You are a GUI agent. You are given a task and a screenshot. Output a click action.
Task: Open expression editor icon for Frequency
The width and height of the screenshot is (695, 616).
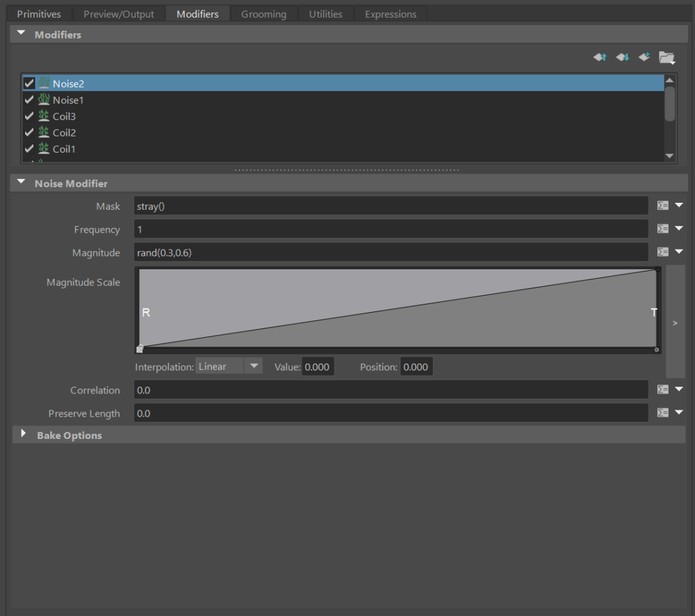[x=663, y=229]
